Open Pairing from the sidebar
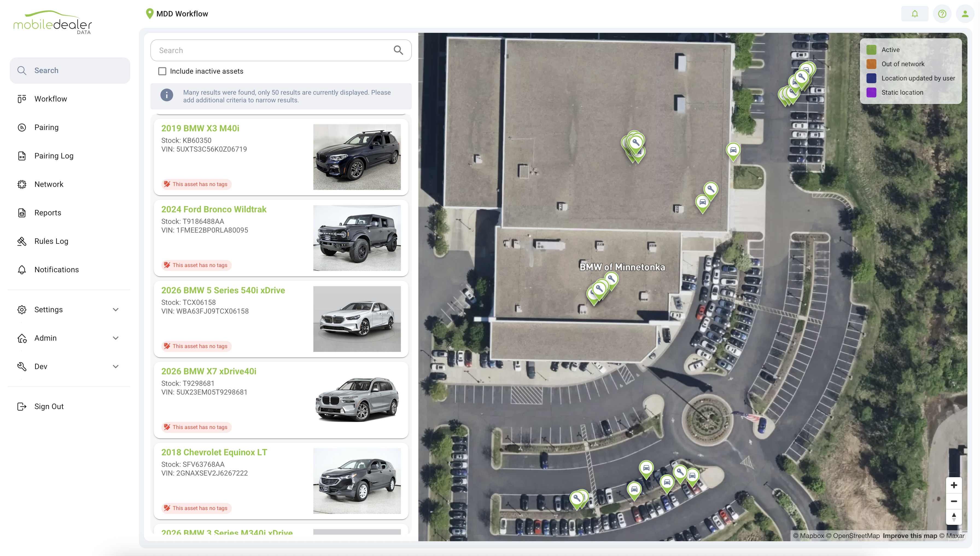Viewport: 980px width, 556px height. click(70, 127)
